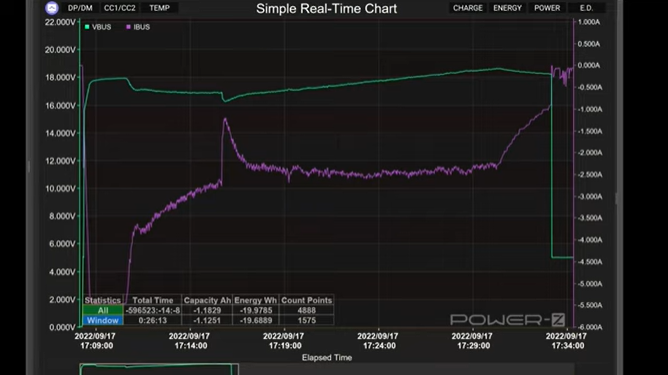This screenshot has width=668, height=375.
Task: Click the -1.1829 capacity value
Action: tap(207, 310)
